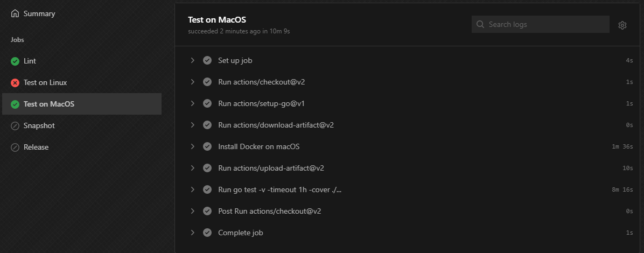Viewport: 644px width, 253px height.
Task: Click the check icon beside Install Docker on macOS
Action: (x=207, y=146)
